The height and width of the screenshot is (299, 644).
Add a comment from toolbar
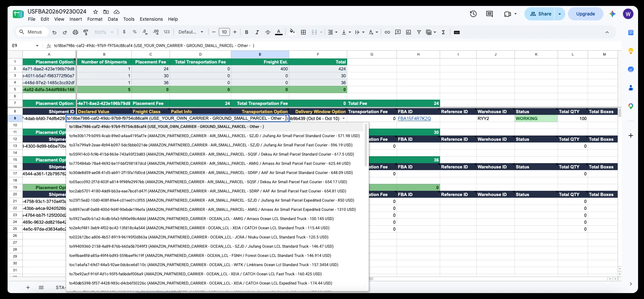(398, 32)
